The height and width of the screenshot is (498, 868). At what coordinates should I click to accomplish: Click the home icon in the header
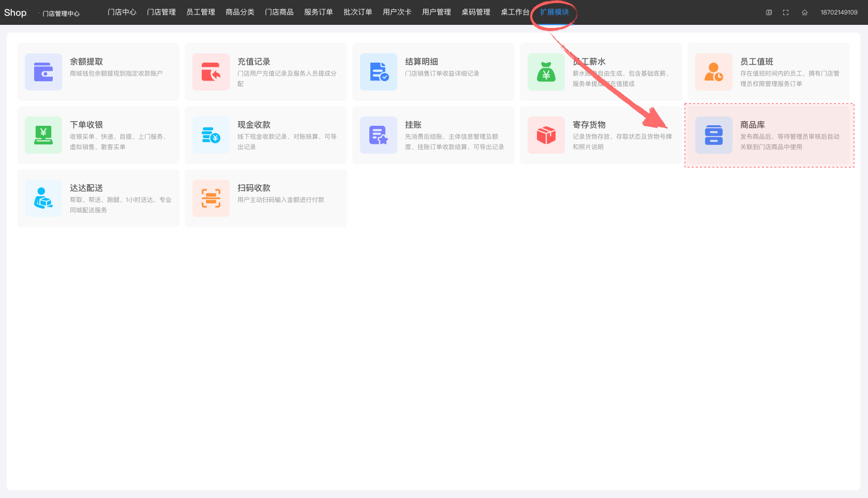pos(804,12)
